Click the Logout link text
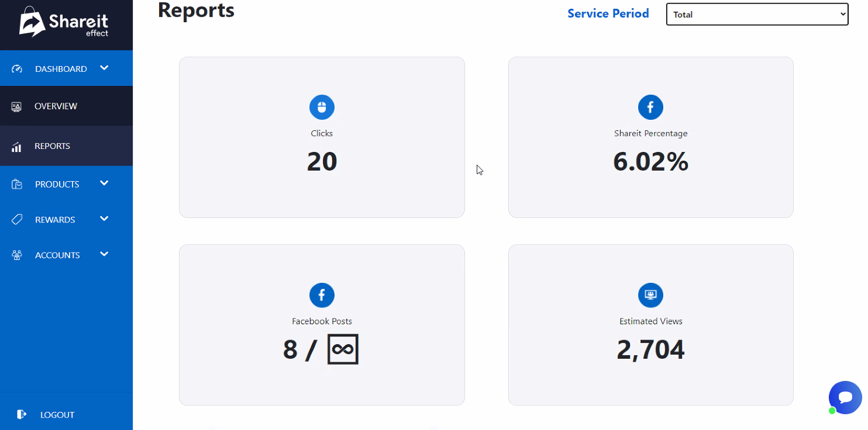868x430 pixels. coord(57,415)
